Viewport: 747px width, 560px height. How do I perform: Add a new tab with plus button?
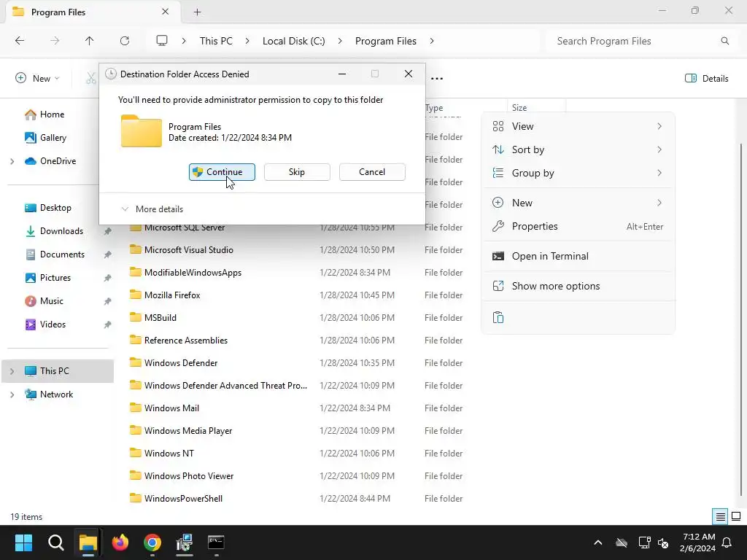[197, 12]
